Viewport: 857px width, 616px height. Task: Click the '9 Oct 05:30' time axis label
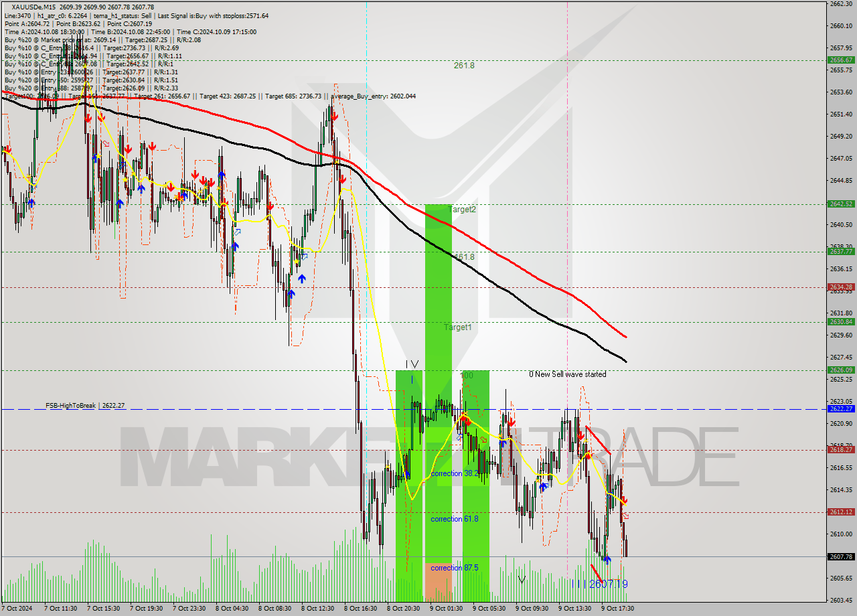pos(489,609)
